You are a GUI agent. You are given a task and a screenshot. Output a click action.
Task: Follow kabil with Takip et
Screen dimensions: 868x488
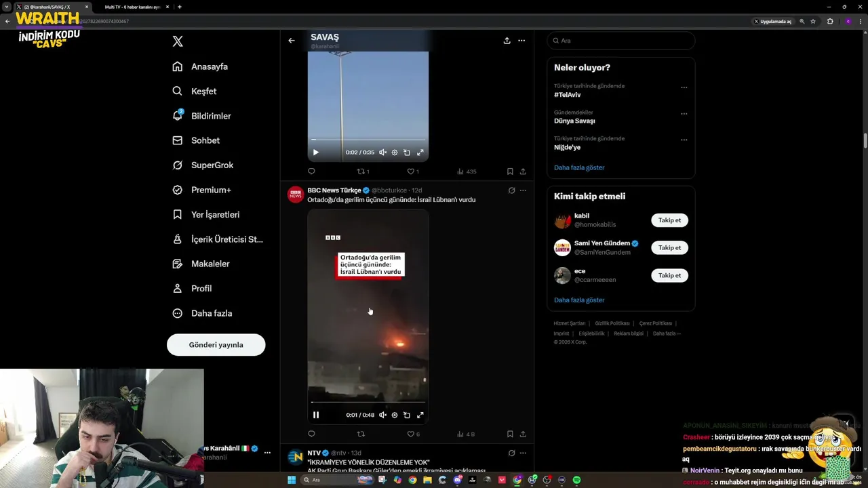[669, 220]
